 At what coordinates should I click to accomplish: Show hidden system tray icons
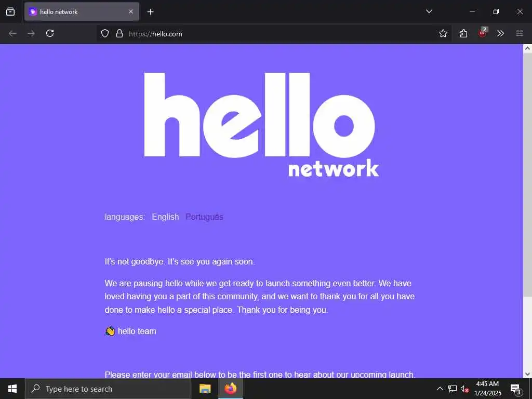440,389
